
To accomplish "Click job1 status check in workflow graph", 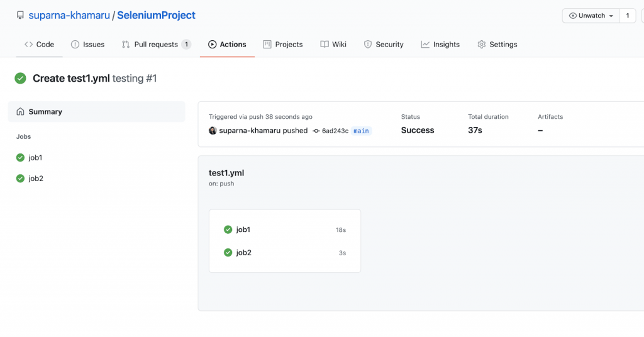I will [x=228, y=229].
